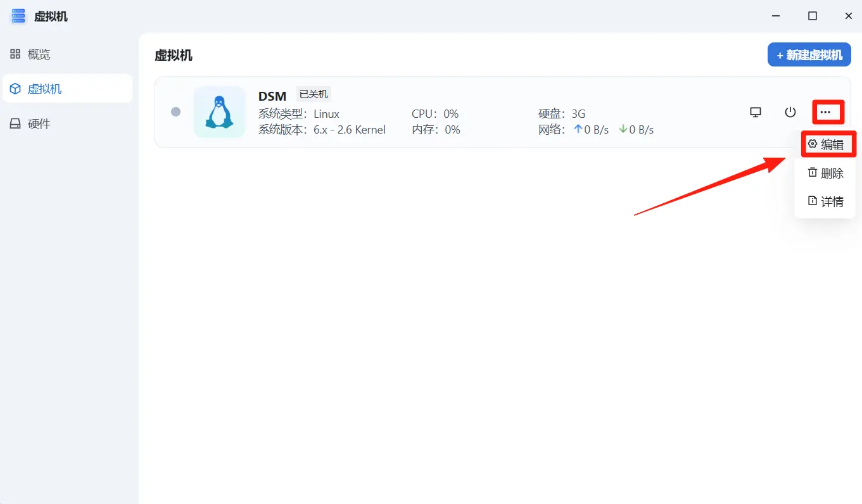The image size is (862, 504).
Task: Click the DSM virtual machine name
Action: [272, 96]
